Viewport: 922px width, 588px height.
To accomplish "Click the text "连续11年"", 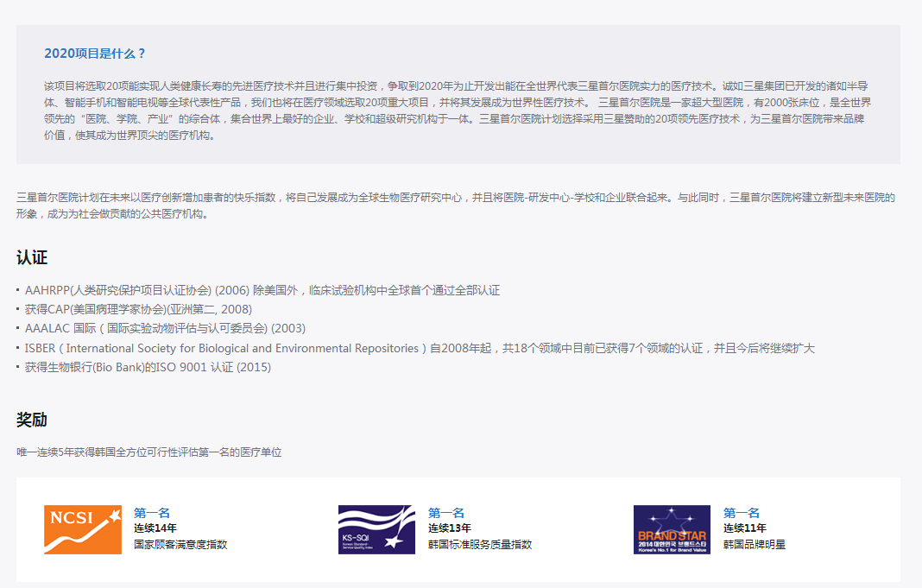I will point(745,528).
